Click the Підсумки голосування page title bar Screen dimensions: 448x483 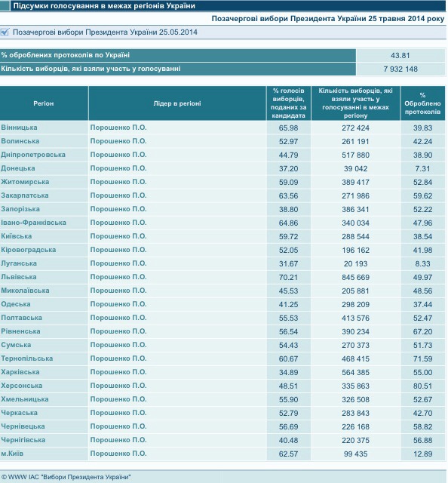click(x=229, y=6)
